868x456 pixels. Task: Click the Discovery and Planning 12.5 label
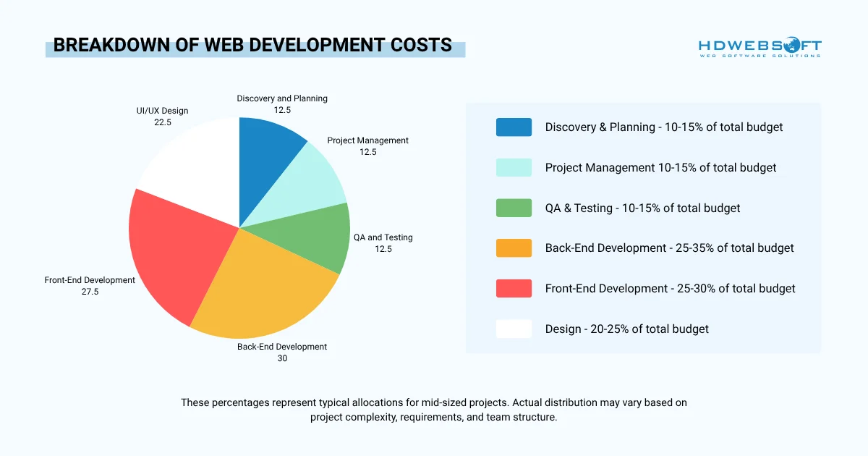[282, 104]
